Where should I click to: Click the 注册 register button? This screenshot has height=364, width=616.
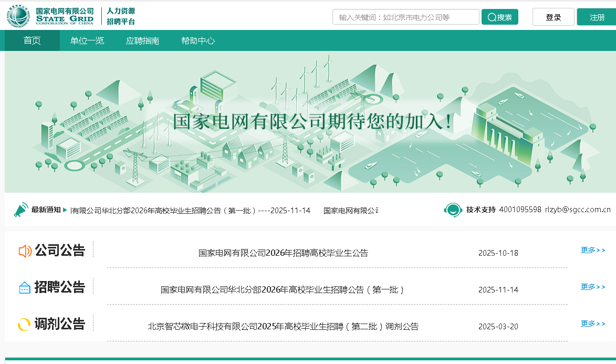597,17
